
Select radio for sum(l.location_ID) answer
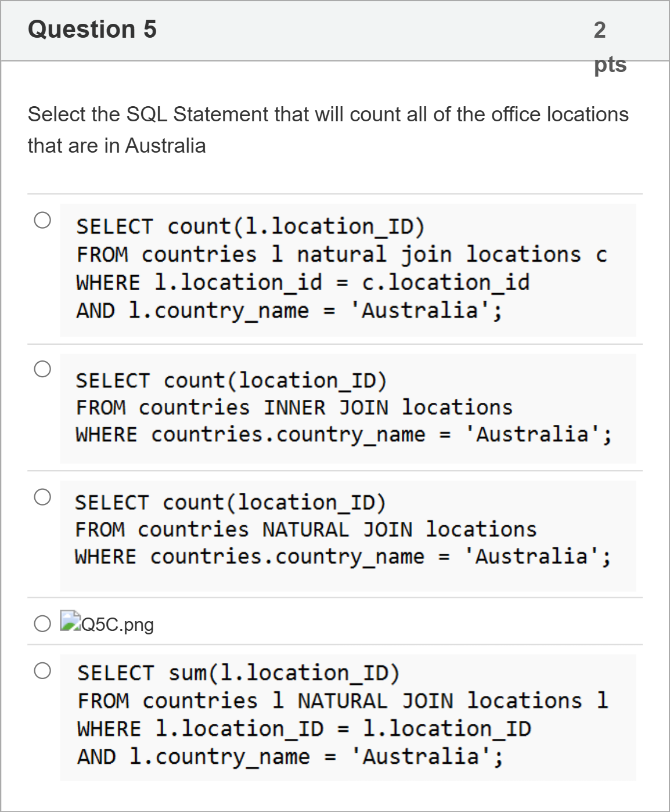click(x=42, y=671)
